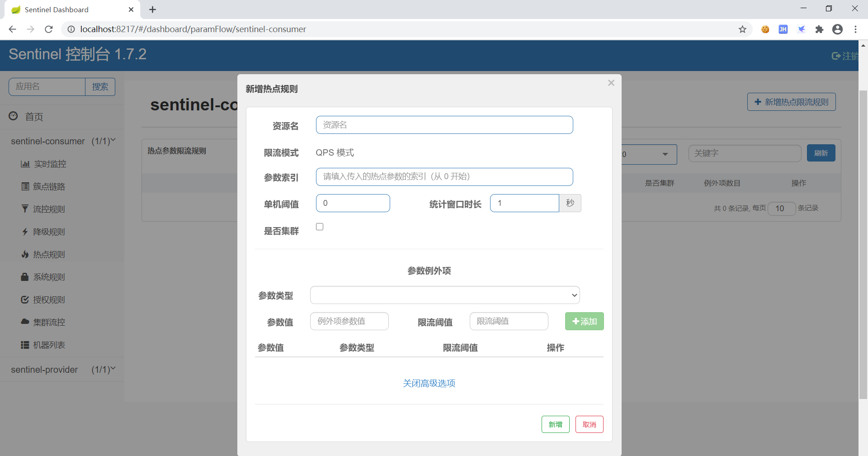Focus the 限流阈值 exception input field

[509, 321]
